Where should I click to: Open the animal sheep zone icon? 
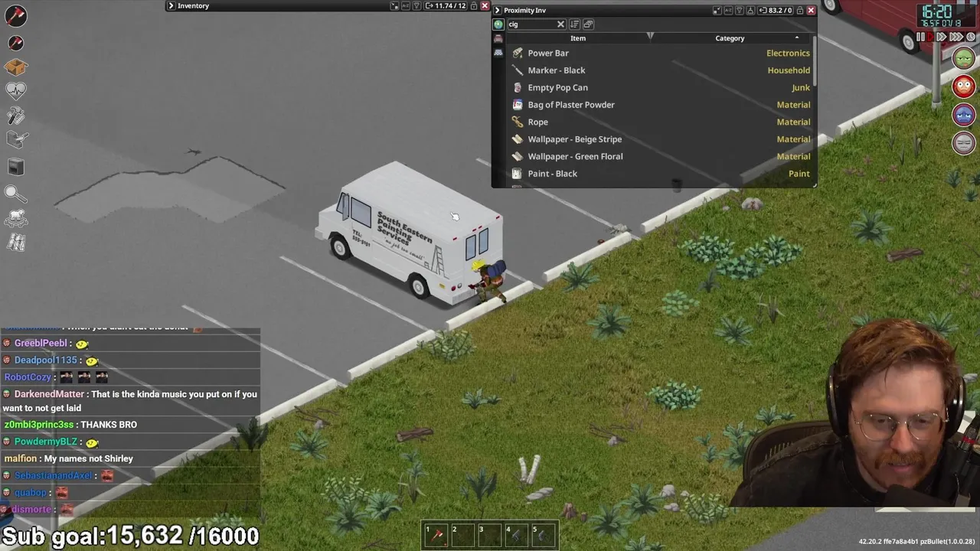click(16, 218)
